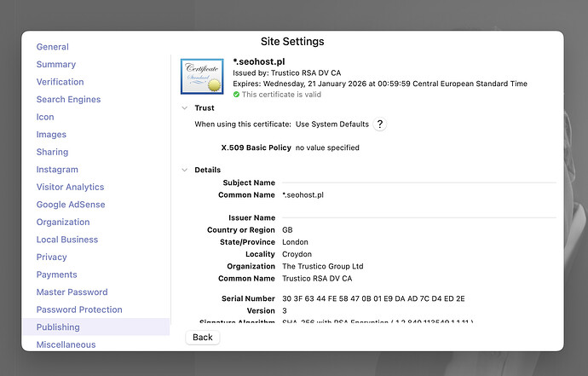This screenshot has width=588, height=376.
Task: Click 'Issued by: Trustico RSA DV CA'
Action: click(287, 72)
